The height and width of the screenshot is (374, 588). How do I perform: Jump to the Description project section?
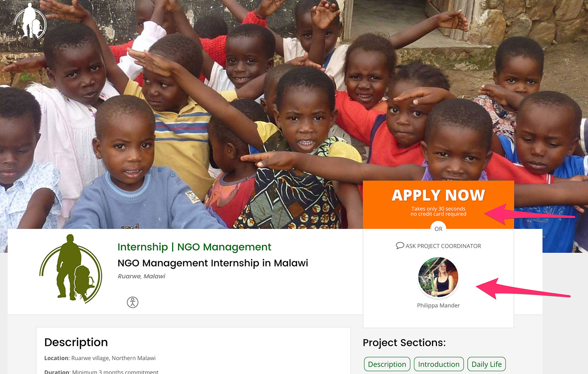pos(387,364)
